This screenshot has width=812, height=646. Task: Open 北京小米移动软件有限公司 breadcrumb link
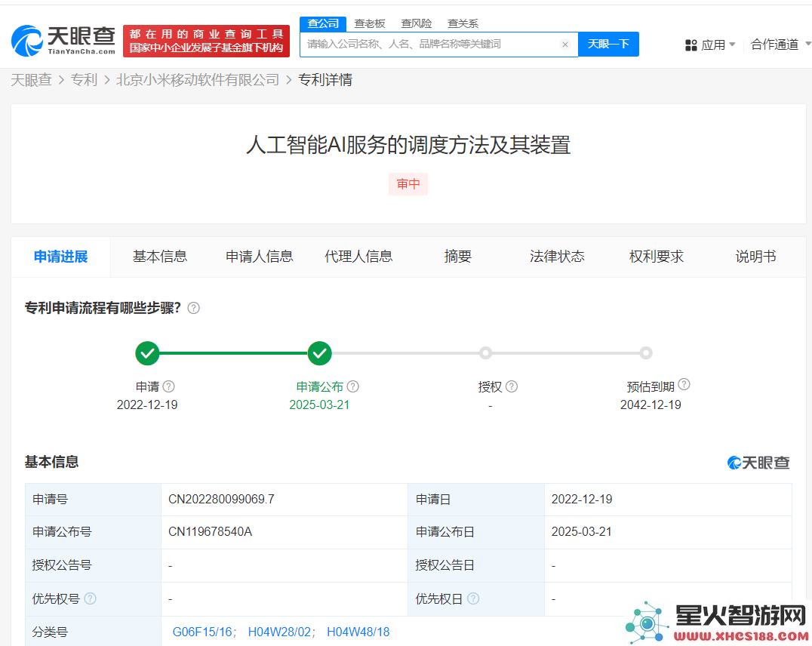197,80
